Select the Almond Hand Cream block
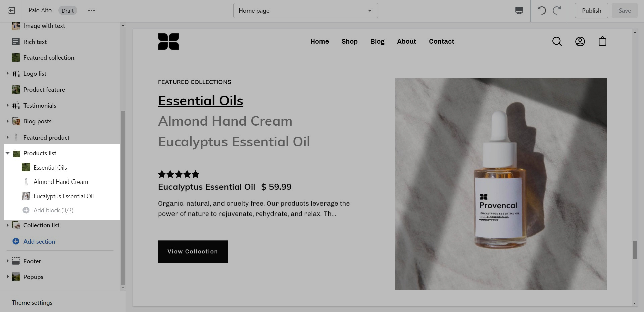Image resolution: width=644 pixels, height=312 pixels. pos(61,182)
